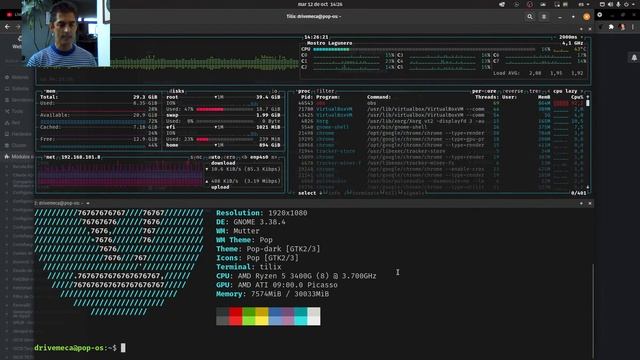
Task: Click the 'Pid:' column header
Action: pyautogui.click(x=307, y=97)
